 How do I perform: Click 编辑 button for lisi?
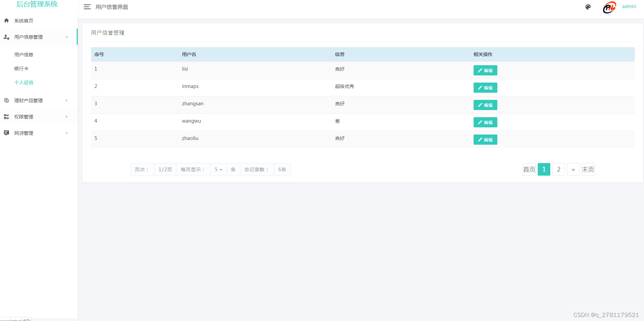[x=485, y=70]
